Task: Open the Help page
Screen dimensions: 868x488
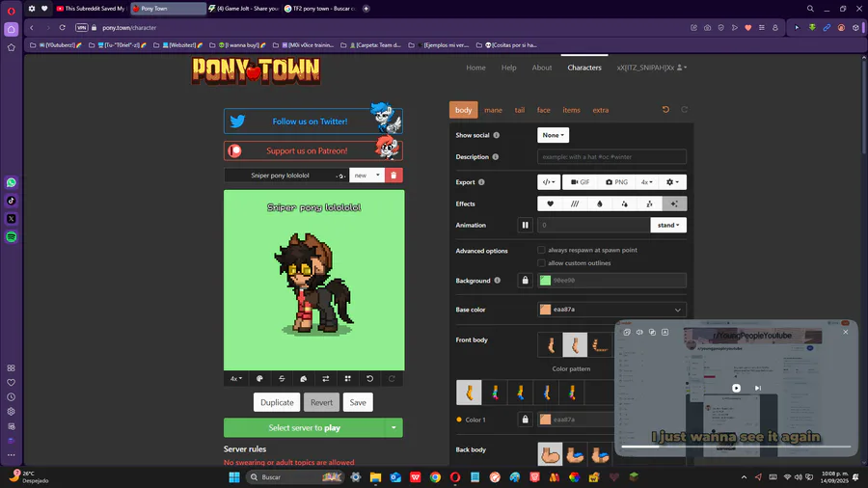Action: pos(508,68)
